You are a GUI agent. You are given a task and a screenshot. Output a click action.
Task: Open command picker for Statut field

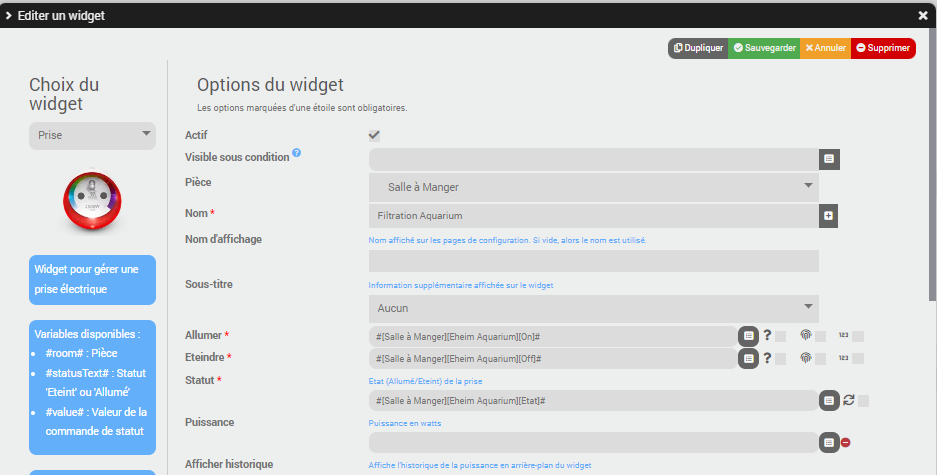[x=828, y=400]
